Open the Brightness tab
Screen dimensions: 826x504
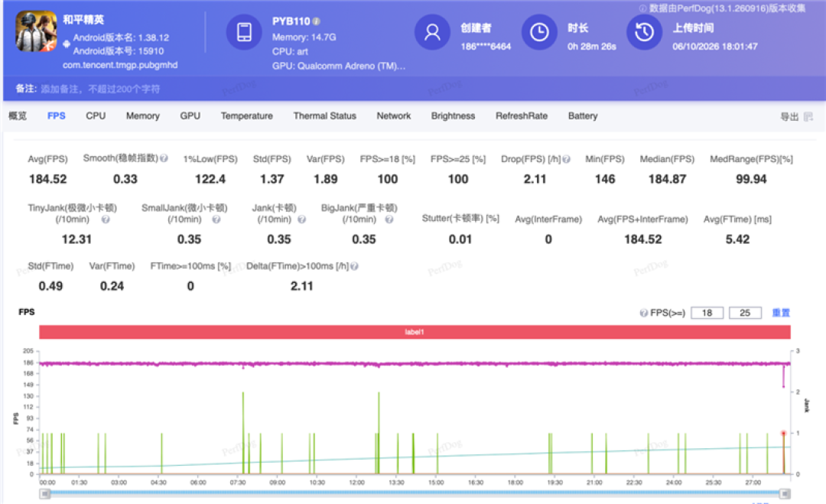(x=453, y=115)
